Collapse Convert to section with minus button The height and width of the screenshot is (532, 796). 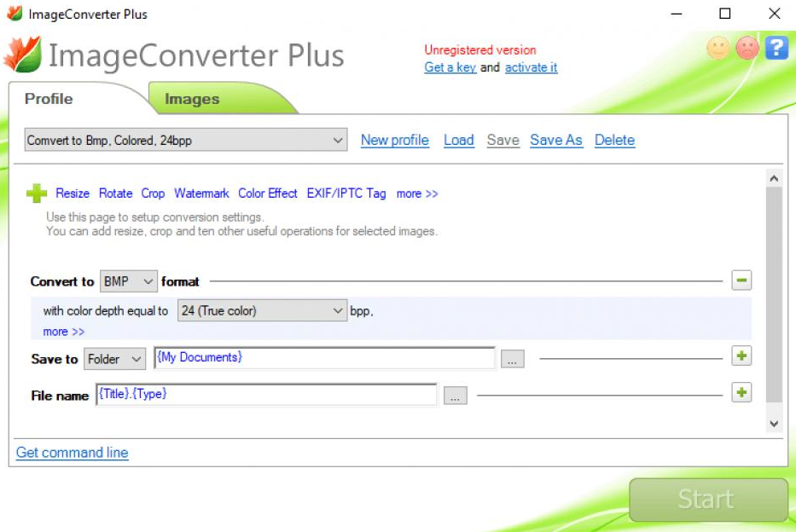(741, 280)
